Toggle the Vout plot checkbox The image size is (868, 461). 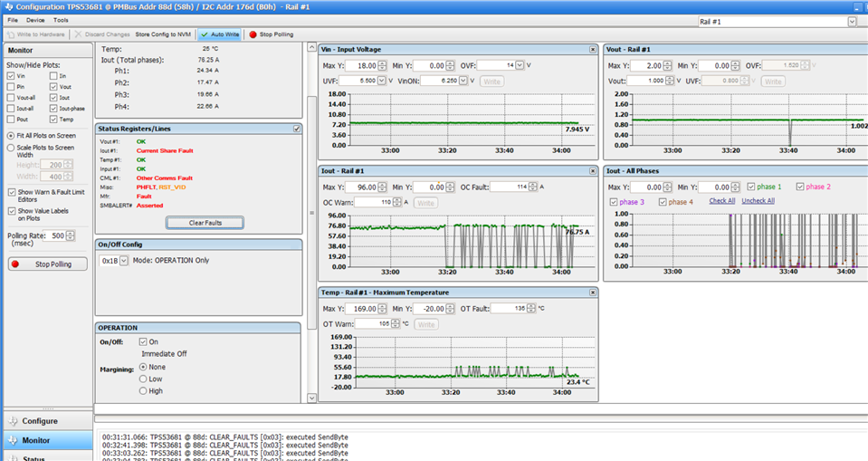click(x=53, y=87)
